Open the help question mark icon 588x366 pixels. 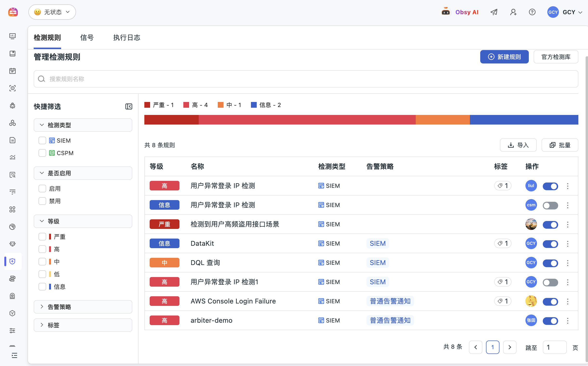532,12
